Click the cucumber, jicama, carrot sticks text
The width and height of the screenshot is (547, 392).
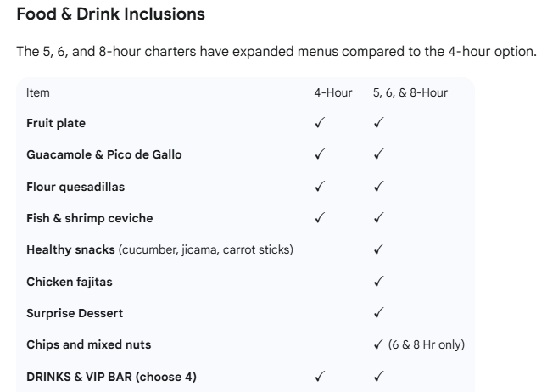[x=206, y=249]
